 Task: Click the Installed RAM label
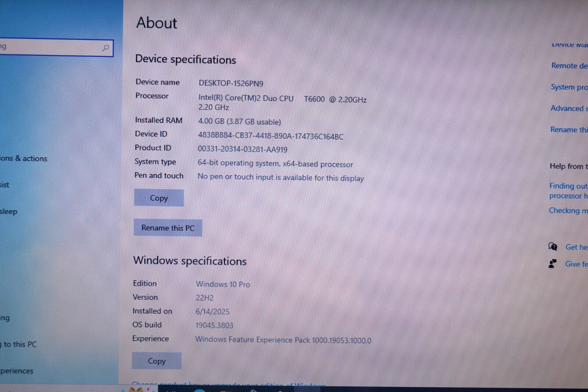pyautogui.click(x=158, y=120)
